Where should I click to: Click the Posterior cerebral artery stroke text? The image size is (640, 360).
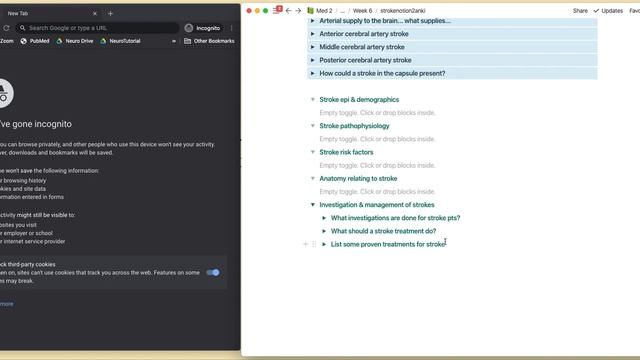(365, 60)
